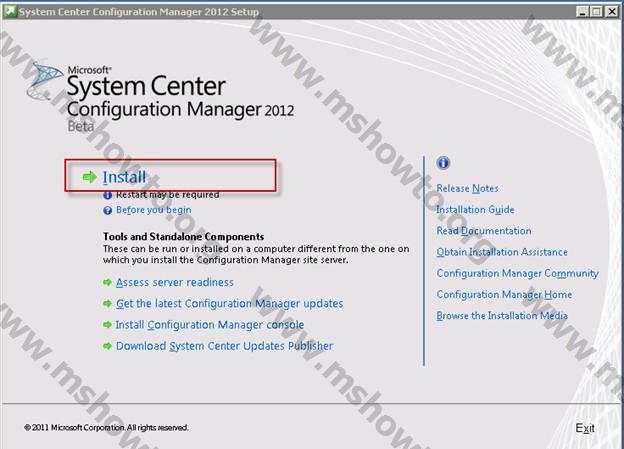Click the green arrow next to Install
624x449 pixels.
[x=90, y=177]
